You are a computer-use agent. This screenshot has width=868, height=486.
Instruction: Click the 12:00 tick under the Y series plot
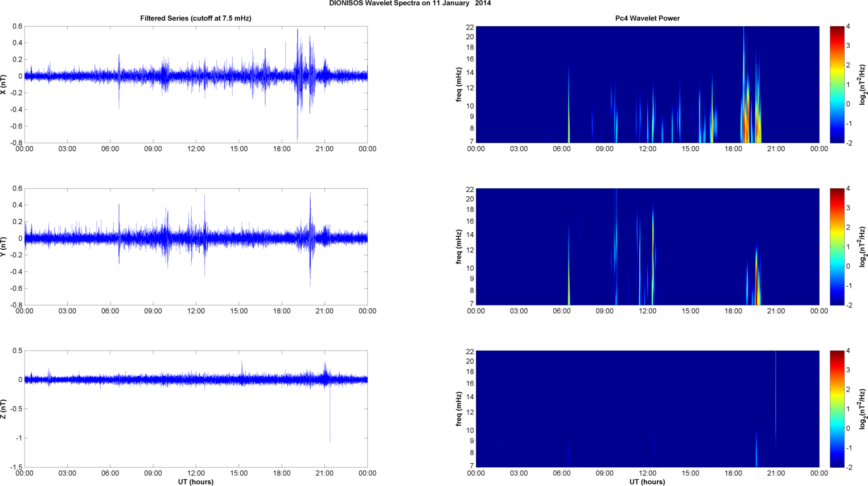coord(196,311)
